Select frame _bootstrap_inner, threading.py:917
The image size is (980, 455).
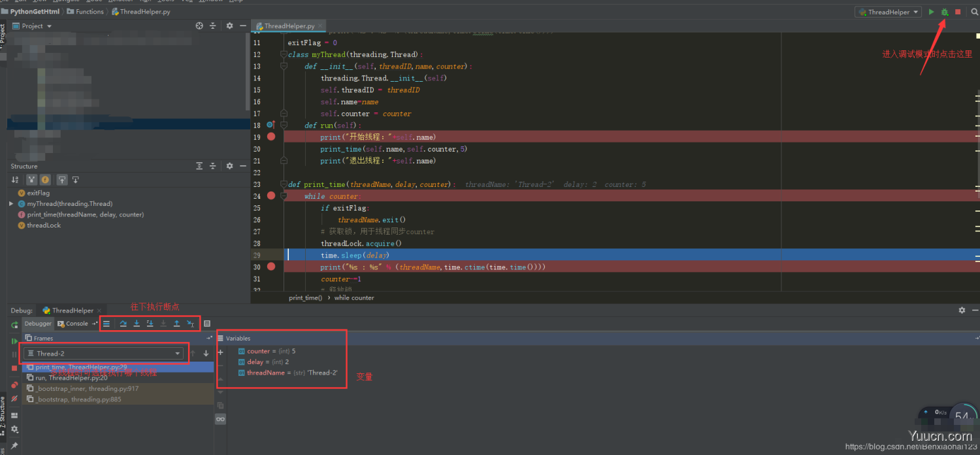[x=118, y=388]
